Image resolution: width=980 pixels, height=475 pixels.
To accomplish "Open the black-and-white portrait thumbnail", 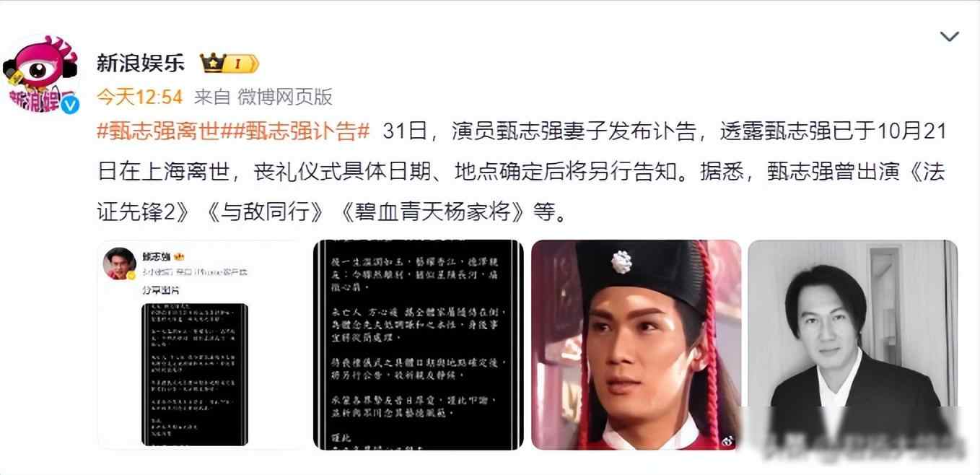I will [x=852, y=345].
